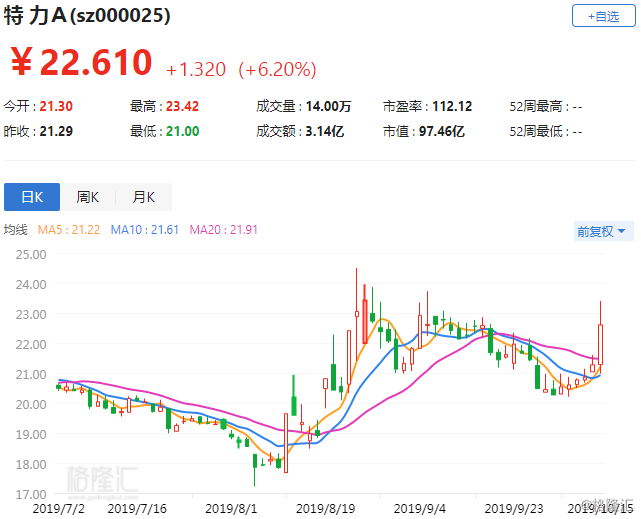Click the 2019/8/19 date axis label

(325, 509)
